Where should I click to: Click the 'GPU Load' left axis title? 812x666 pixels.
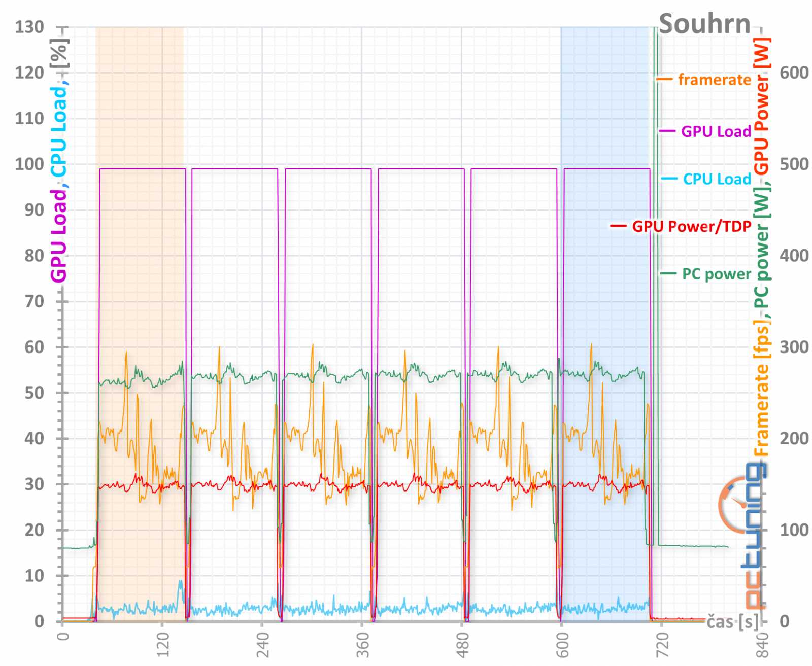59,235
